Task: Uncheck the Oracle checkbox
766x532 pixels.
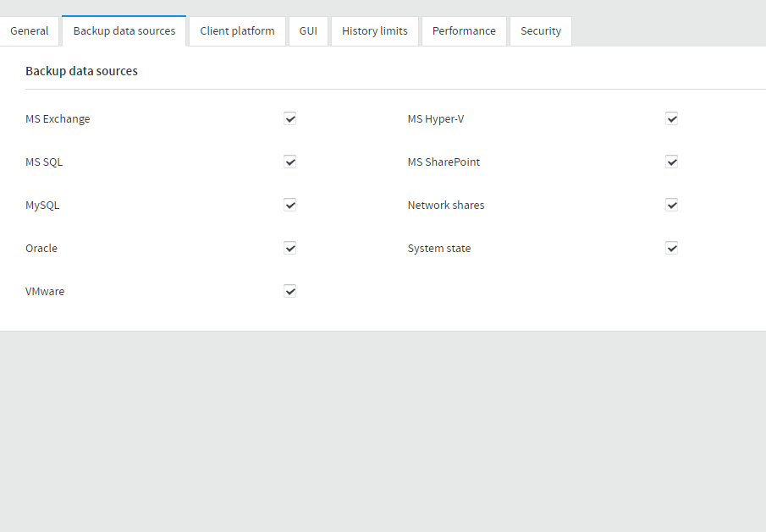Action: (290, 249)
